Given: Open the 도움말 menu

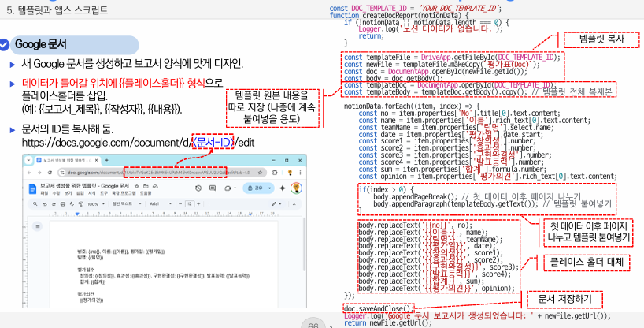Looking at the screenshot, I should [x=146, y=193].
